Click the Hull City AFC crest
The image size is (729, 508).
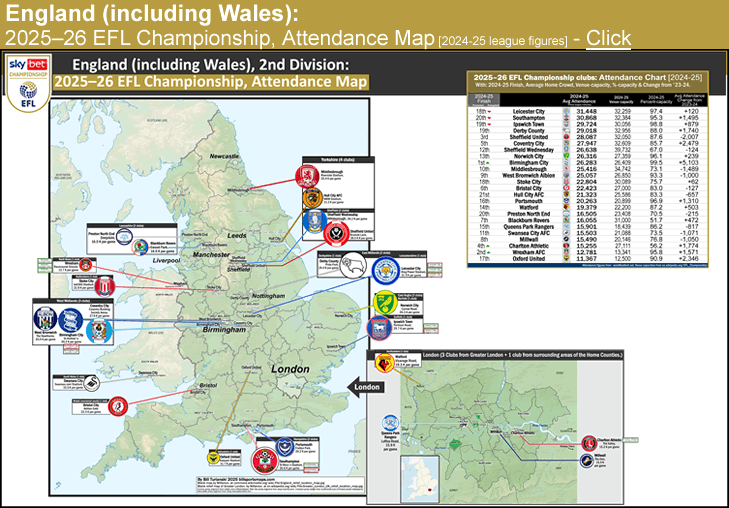(311, 200)
